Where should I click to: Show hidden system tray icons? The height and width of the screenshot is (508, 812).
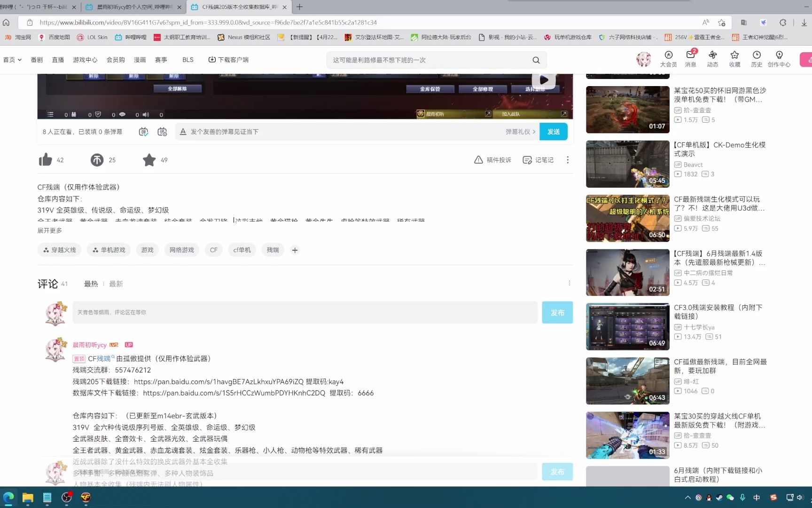687,497
